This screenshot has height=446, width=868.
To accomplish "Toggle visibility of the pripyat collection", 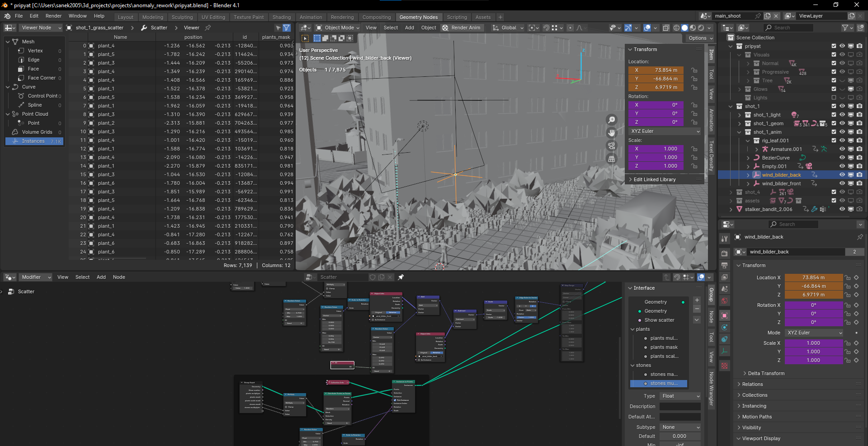I will point(842,46).
